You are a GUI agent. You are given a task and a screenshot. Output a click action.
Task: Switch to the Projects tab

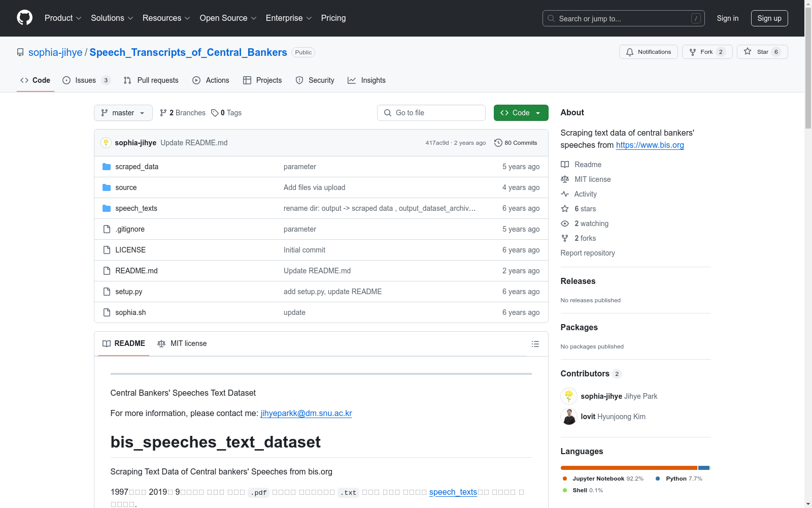tap(262, 80)
